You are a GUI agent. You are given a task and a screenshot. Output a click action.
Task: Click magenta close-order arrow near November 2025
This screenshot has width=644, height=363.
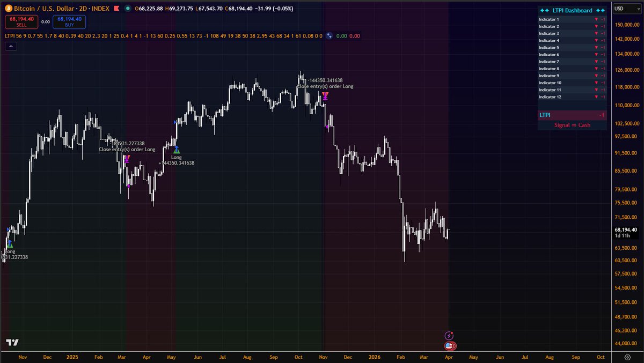point(325,95)
